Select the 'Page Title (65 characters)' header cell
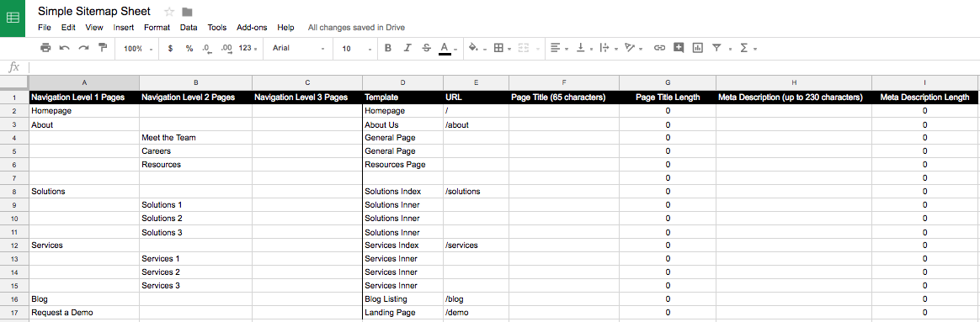This screenshot has width=980, height=322. [564, 98]
